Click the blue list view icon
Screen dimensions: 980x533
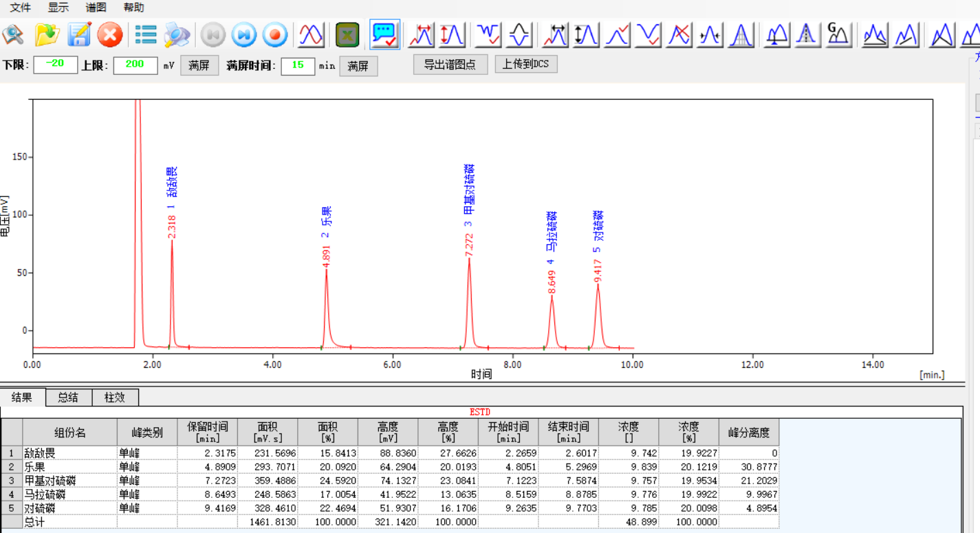click(x=146, y=34)
